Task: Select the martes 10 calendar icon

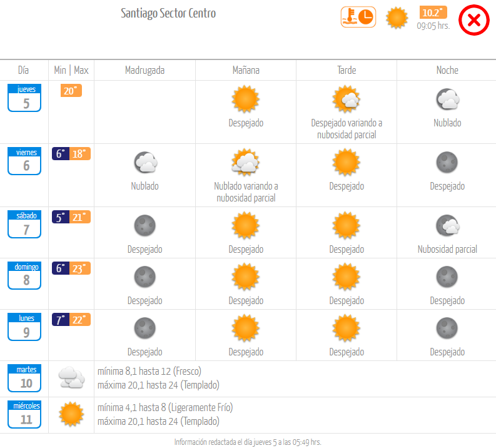Action: 24,378
